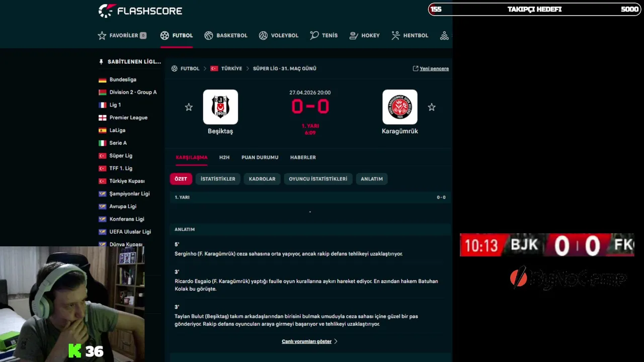Select the Futbol sport tab

(x=177, y=36)
